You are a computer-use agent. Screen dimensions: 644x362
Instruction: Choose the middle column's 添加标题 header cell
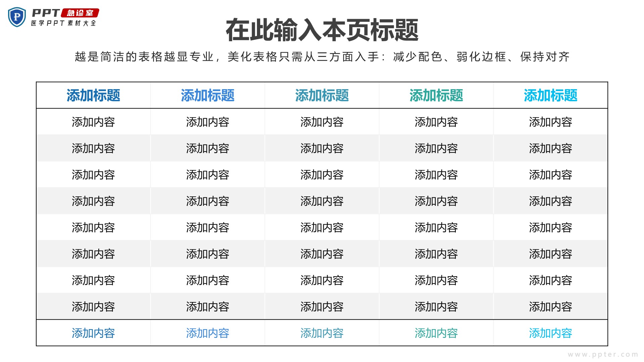tap(322, 96)
